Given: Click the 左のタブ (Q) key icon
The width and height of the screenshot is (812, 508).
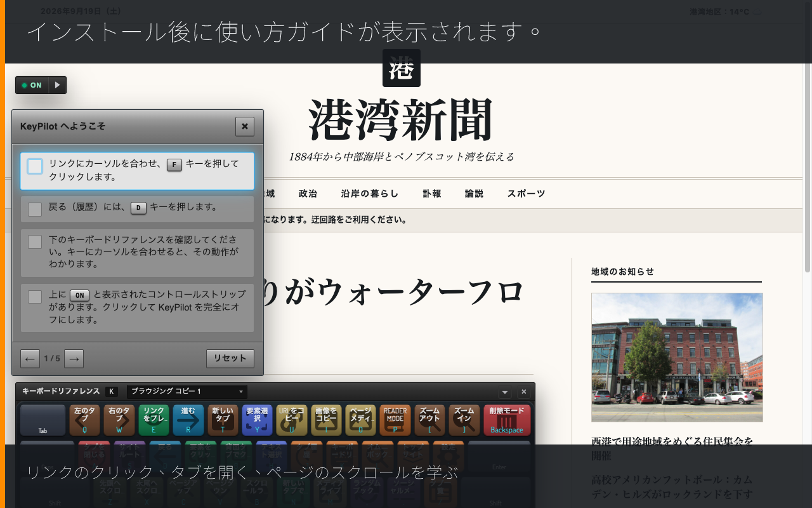Looking at the screenshot, I should pyautogui.click(x=84, y=420).
